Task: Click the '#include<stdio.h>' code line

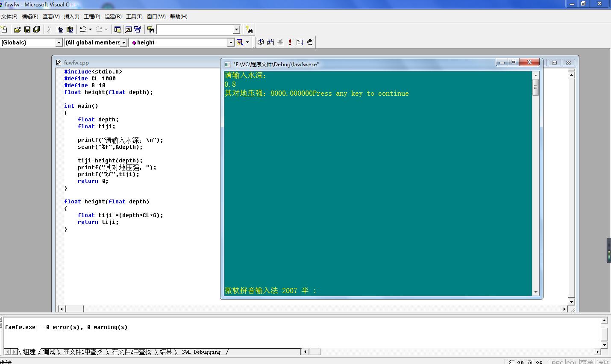Action: (x=93, y=72)
